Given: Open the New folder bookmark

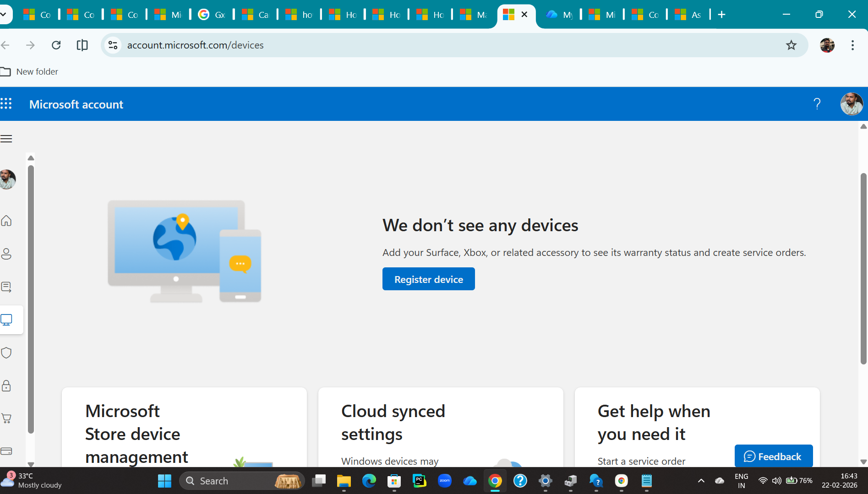Looking at the screenshot, I should 29,71.
